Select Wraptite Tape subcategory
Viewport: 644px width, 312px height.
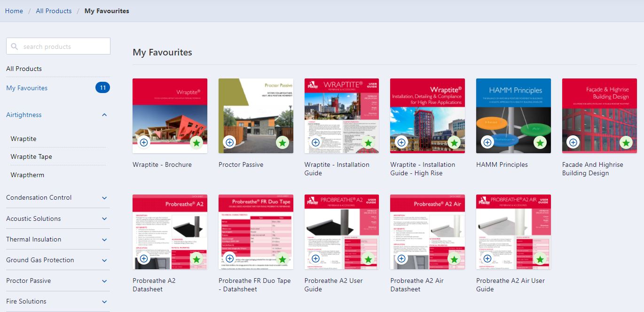[x=31, y=157]
